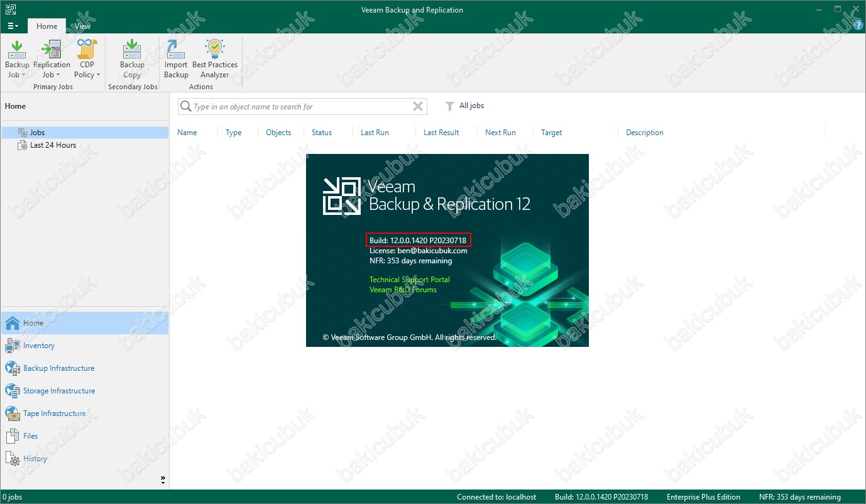Open the All jobs filter
866x504 pixels.
[471, 106]
